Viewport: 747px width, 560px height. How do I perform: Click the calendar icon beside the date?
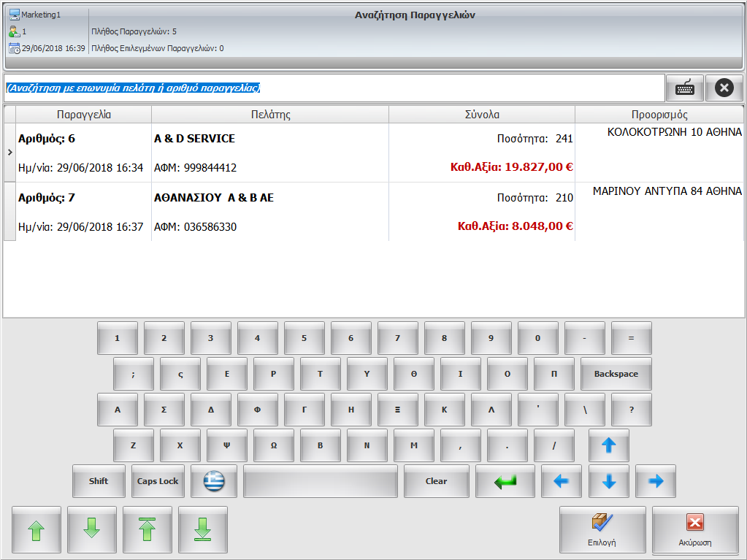(15, 48)
